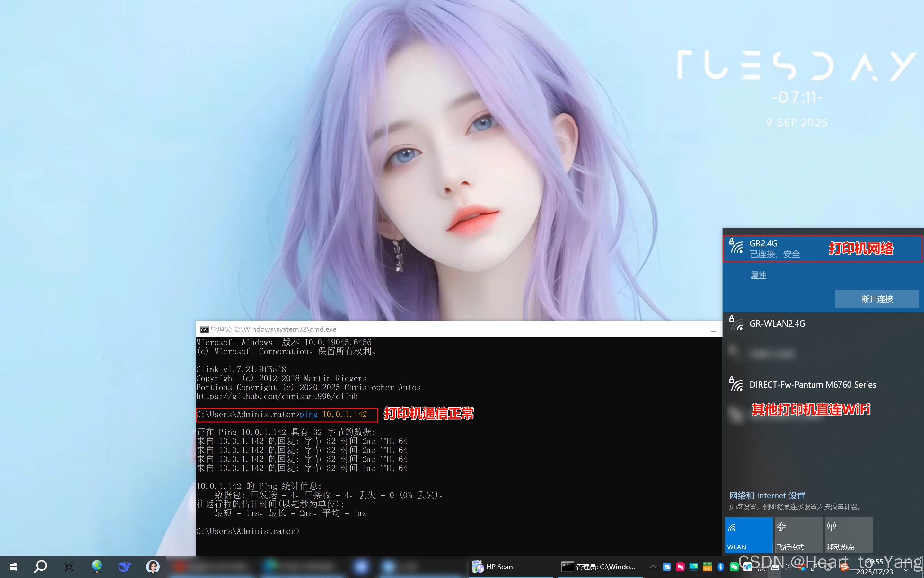Click the cloud drive tray icon

666,566
